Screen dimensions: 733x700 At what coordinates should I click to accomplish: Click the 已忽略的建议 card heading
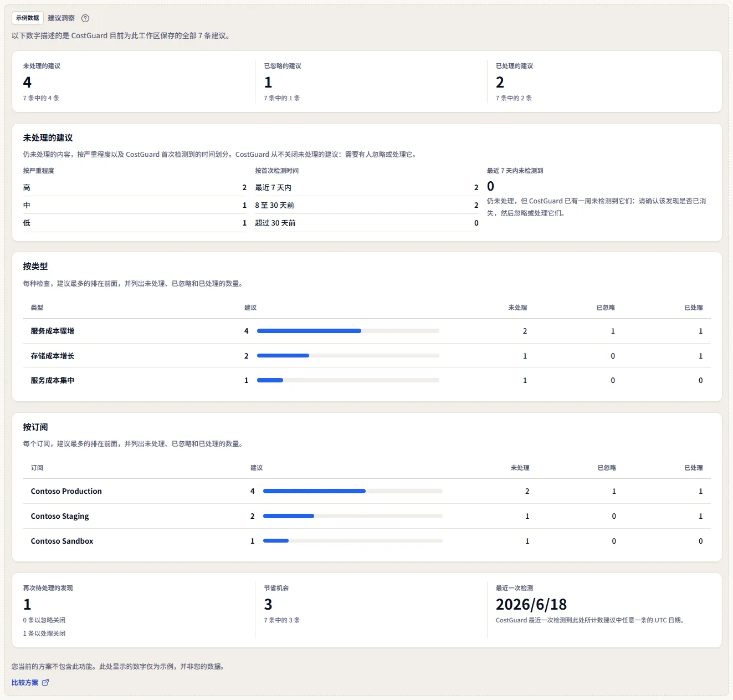click(x=283, y=66)
